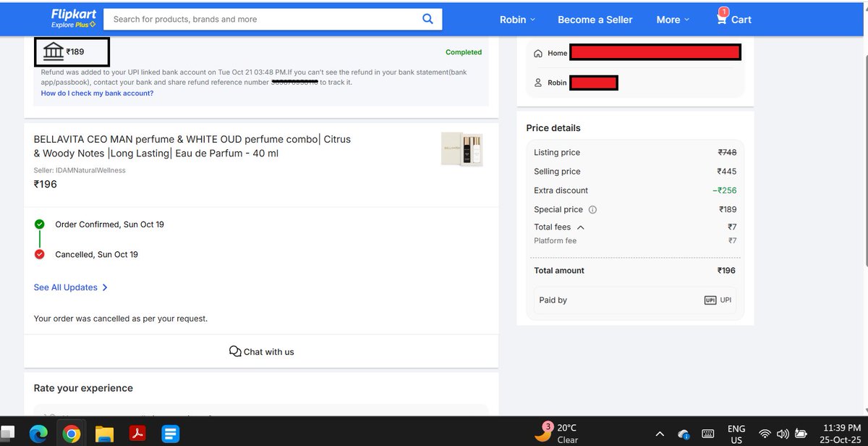Show hidden system tray icons
Screen dimensions: 868x446
(x=660, y=434)
